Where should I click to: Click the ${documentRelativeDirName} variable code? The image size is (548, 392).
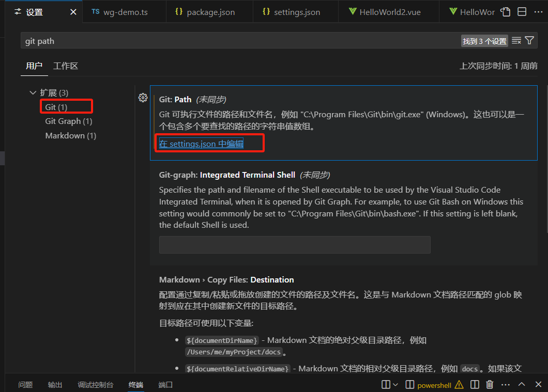(237, 369)
